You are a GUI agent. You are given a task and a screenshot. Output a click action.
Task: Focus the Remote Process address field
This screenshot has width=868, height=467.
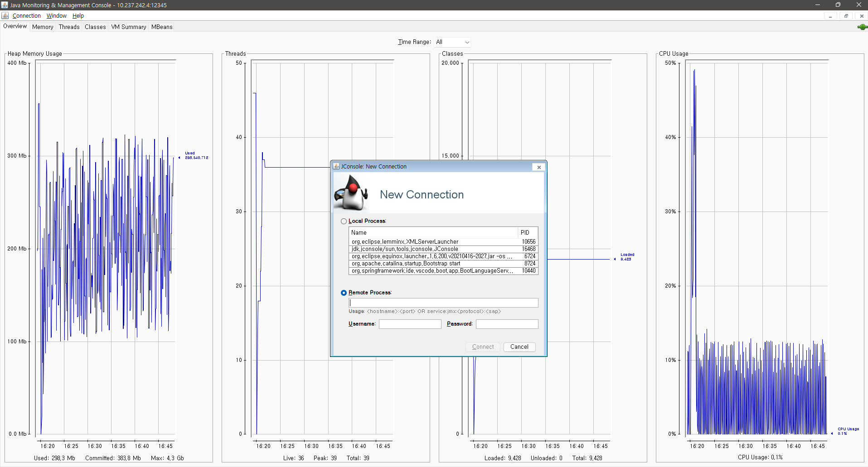coord(443,303)
